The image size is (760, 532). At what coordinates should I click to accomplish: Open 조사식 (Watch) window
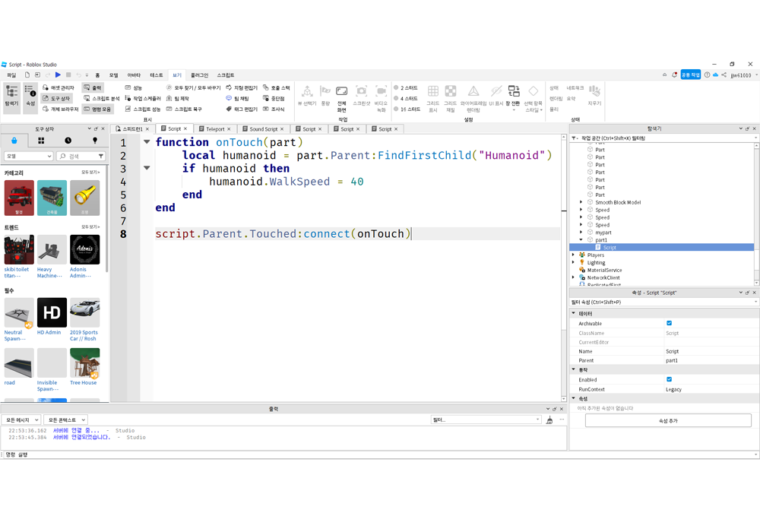tap(274, 109)
